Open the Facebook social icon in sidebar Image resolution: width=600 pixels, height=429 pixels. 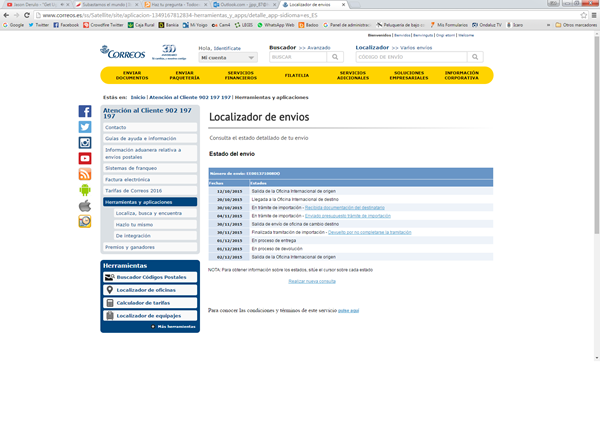85,111
